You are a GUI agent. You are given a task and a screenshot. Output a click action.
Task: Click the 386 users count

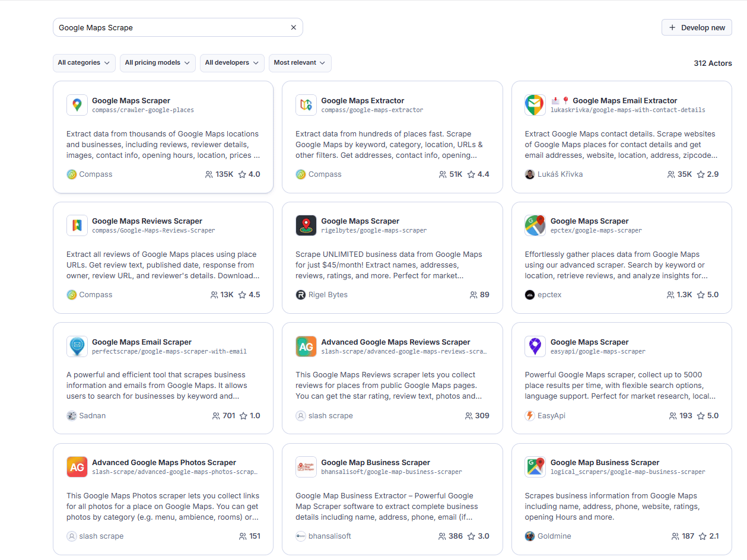[456, 536]
